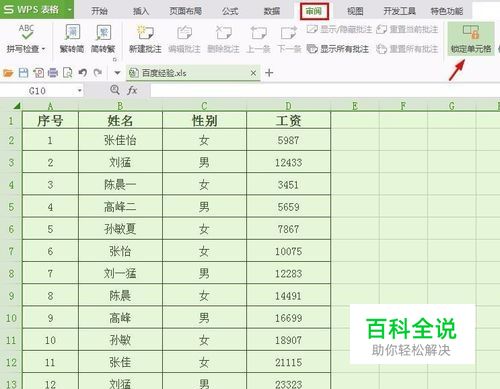Convert Traditional to Simplified (繁转简)
The width and height of the screenshot is (500, 389).
click(72, 39)
